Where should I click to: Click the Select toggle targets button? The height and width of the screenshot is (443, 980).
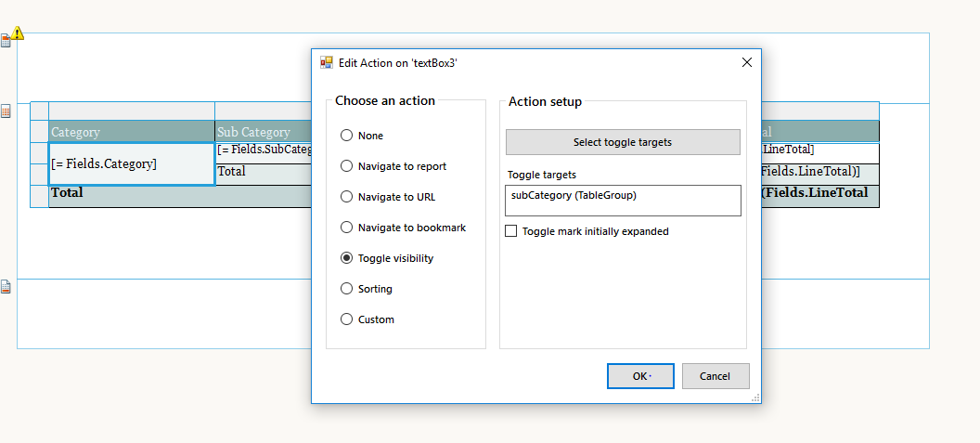[623, 142]
